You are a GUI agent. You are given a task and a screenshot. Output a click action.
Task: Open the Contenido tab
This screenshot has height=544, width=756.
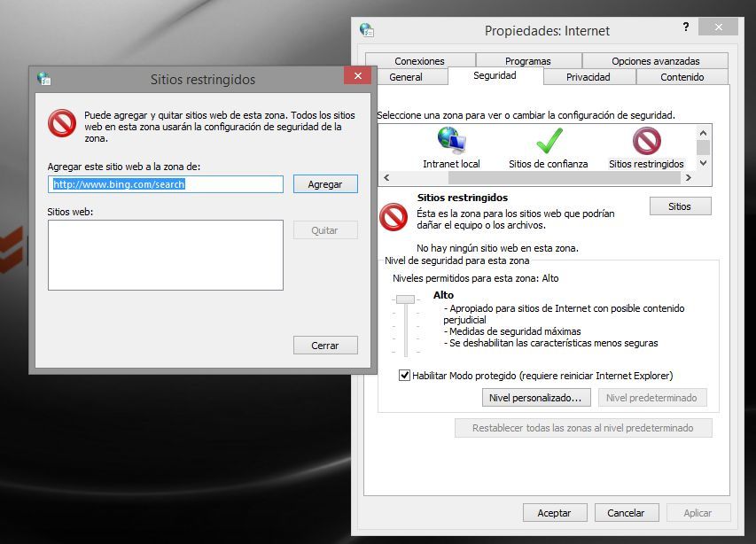(x=682, y=76)
